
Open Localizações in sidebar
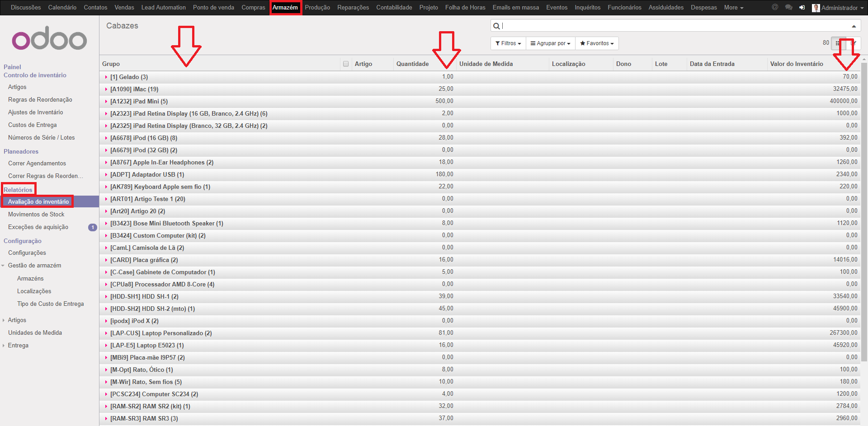[x=34, y=291]
